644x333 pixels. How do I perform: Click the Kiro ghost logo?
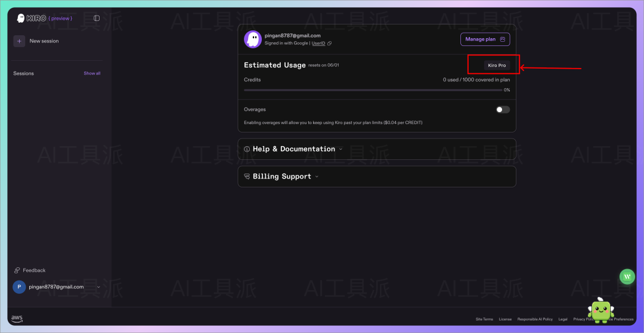point(20,18)
